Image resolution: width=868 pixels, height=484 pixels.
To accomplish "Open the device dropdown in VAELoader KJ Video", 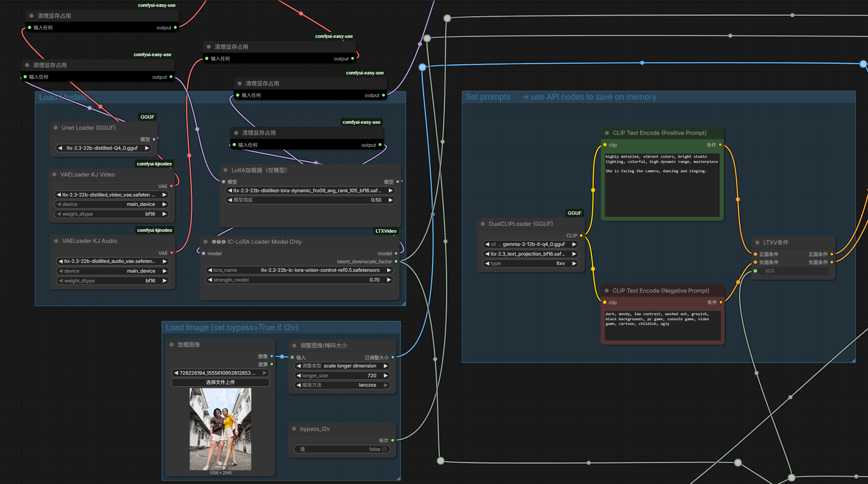I will 112,204.
